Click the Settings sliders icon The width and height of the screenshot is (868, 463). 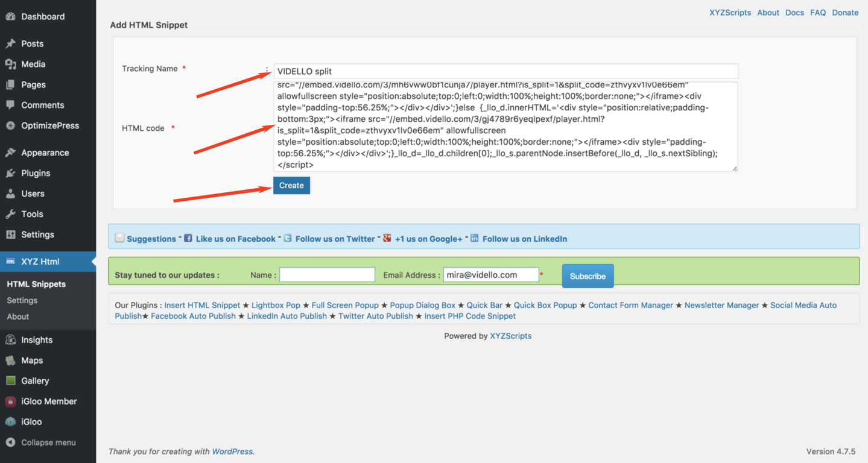(11, 235)
